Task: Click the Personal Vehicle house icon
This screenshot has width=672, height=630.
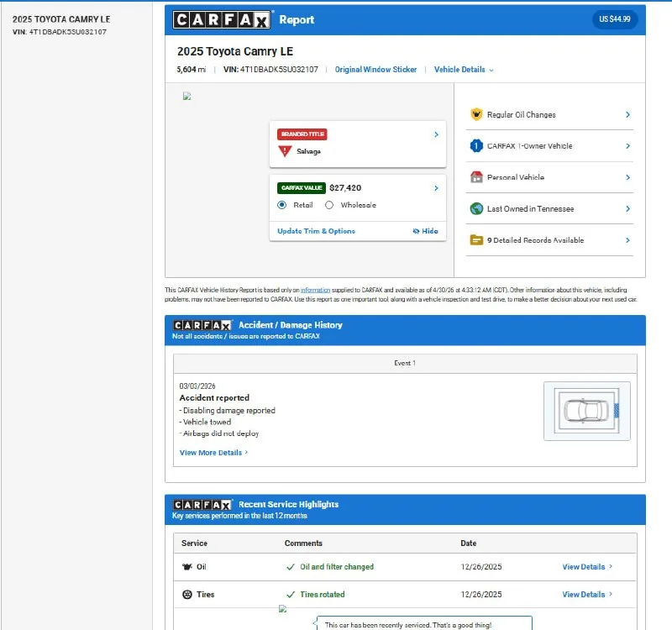Action: pos(476,177)
